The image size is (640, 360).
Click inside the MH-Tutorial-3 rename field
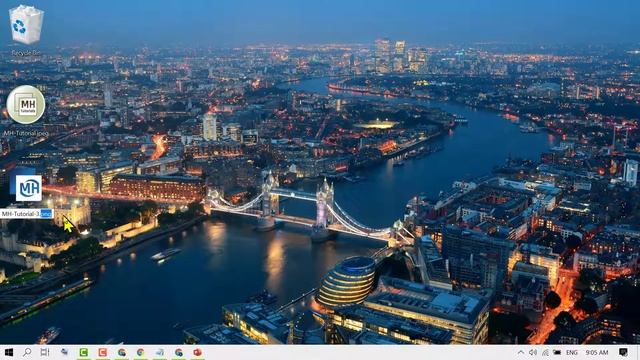pos(27,213)
